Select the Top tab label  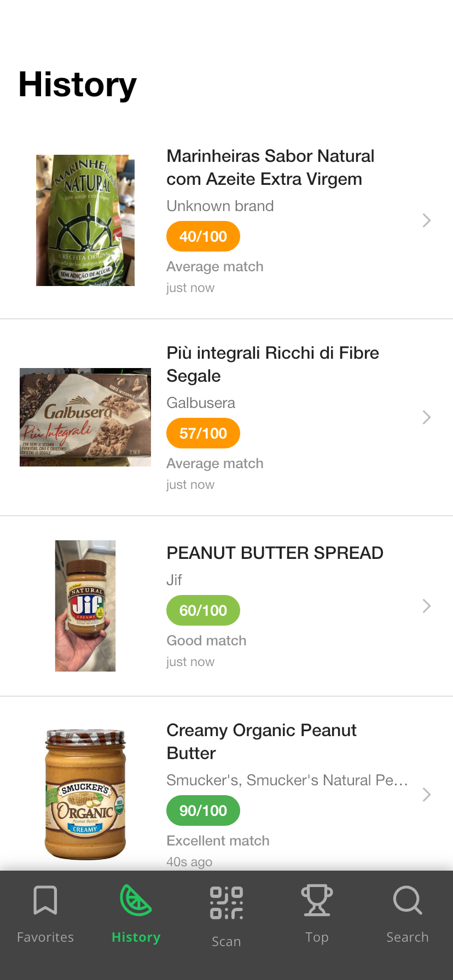coord(317,937)
